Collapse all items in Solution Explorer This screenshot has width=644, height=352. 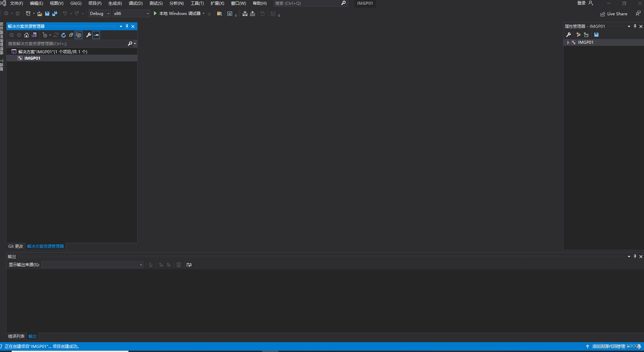(71, 35)
